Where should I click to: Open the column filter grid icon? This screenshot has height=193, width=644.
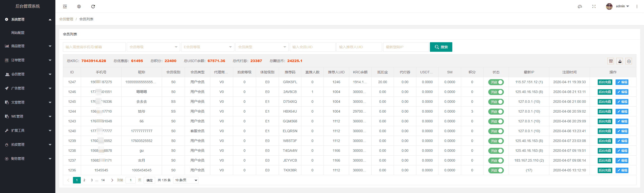tap(611, 61)
